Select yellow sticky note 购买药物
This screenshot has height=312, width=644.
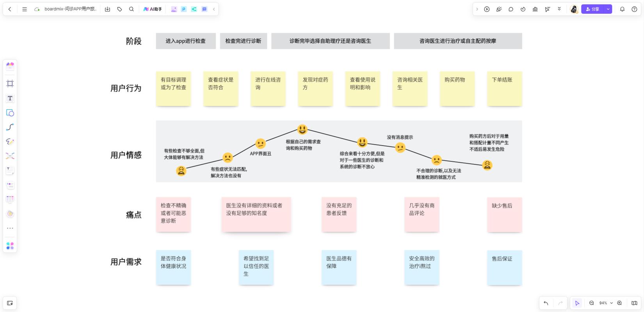tap(457, 89)
